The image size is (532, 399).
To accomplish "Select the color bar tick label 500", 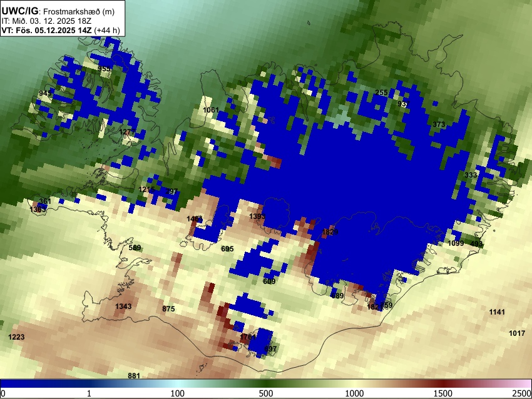I will [265, 393].
